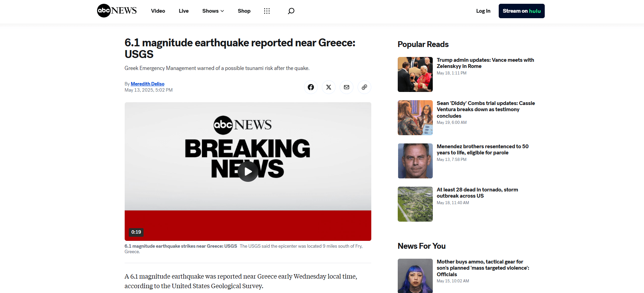Share article on X
This screenshot has height=293, width=644.
click(x=328, y=87)
